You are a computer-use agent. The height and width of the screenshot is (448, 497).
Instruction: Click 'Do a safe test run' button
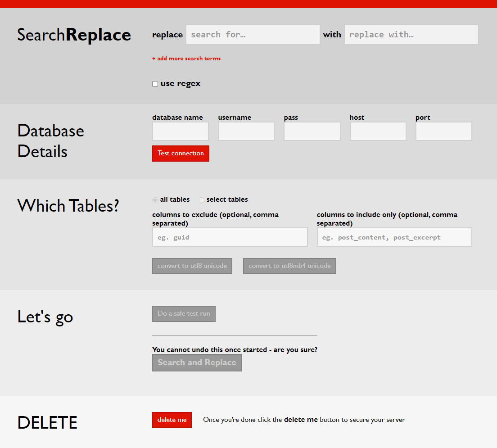tap(184, 314)
